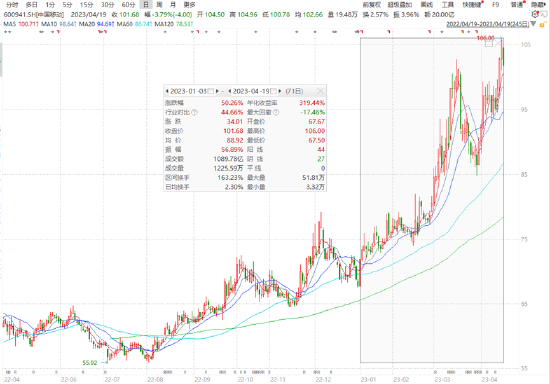Screen dimensions: 550x384
Task: Click the 超级叠加 overlay button
Action: pyautogui.click(x=400, y=5)
